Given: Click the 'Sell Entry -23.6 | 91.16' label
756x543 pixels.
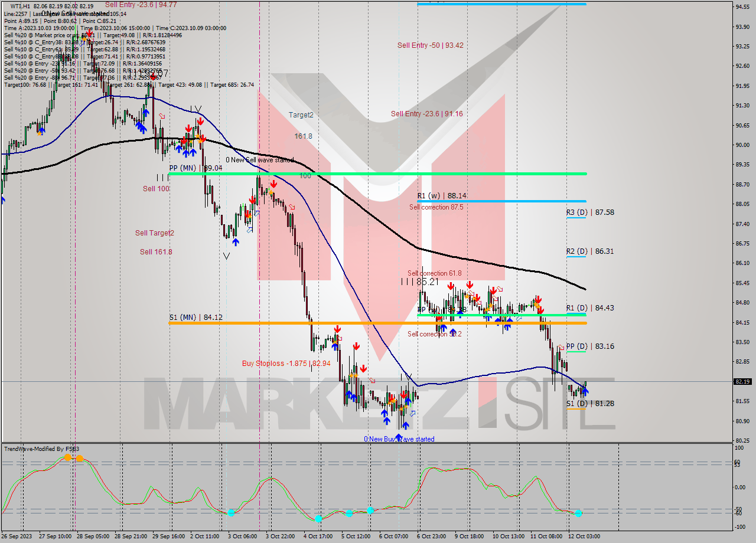Looking at the screenshot, I should click(x=426, y=114).
